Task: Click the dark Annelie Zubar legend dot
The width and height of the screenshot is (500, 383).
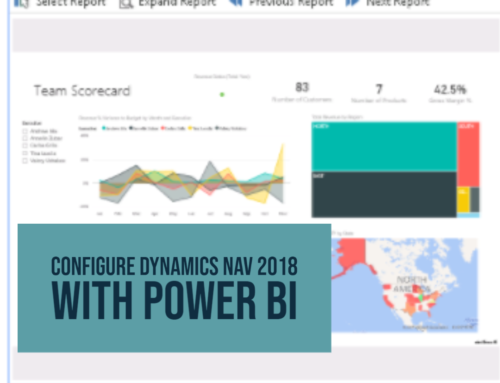Action: click(x=131, y=128)
